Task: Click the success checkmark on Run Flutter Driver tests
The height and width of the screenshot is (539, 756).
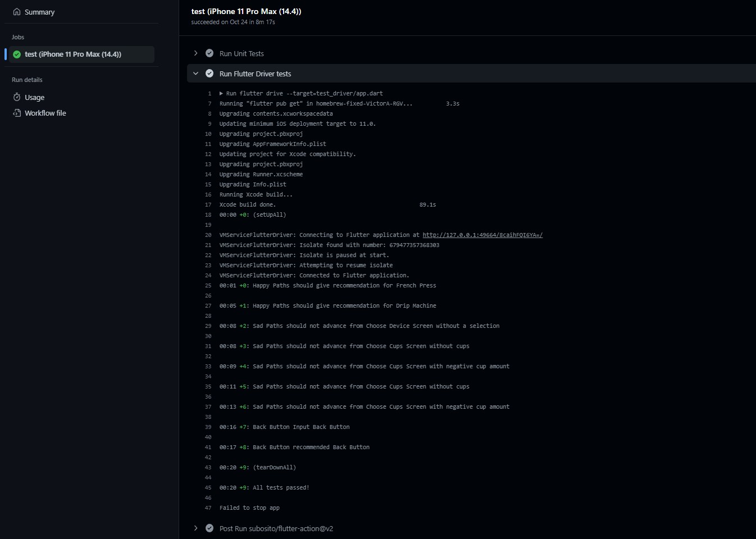Action: [x=209, y=73]
